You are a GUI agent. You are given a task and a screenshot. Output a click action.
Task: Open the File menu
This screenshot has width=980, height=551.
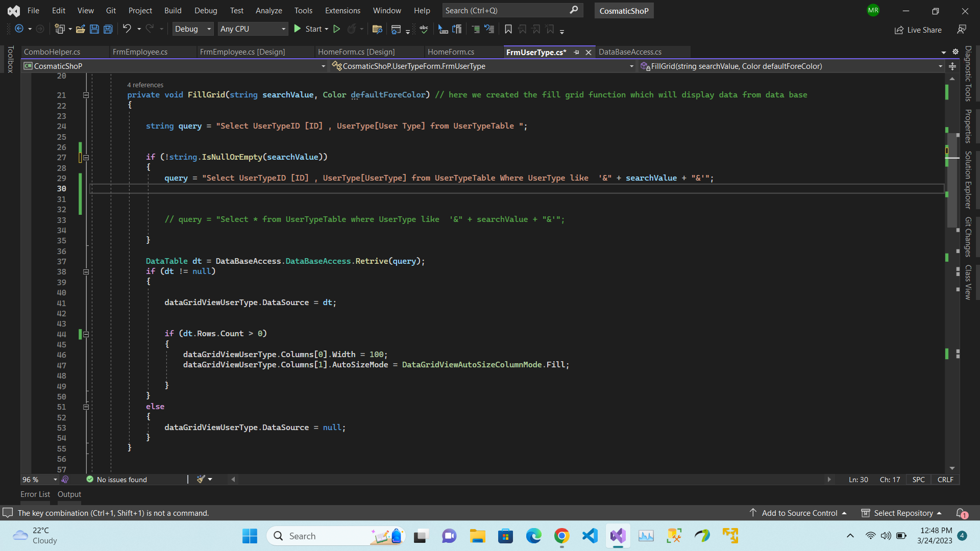pyautogui.click(x=33, y=10)
